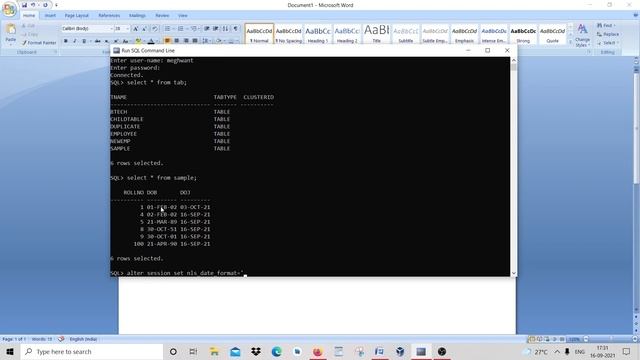Open the Home ribbon tab
This screenshot has width=640, height=360.
coord(29,16)
